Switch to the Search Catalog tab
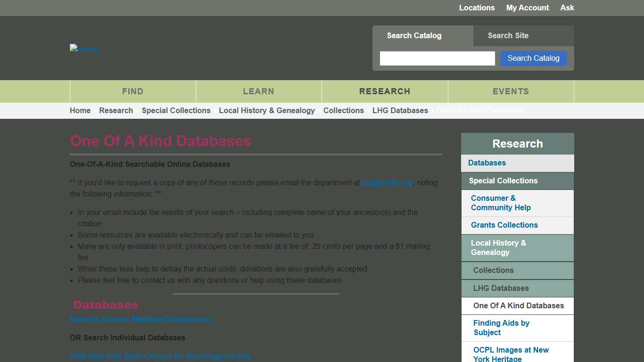The image size is (644, 362). pos(414,35)
